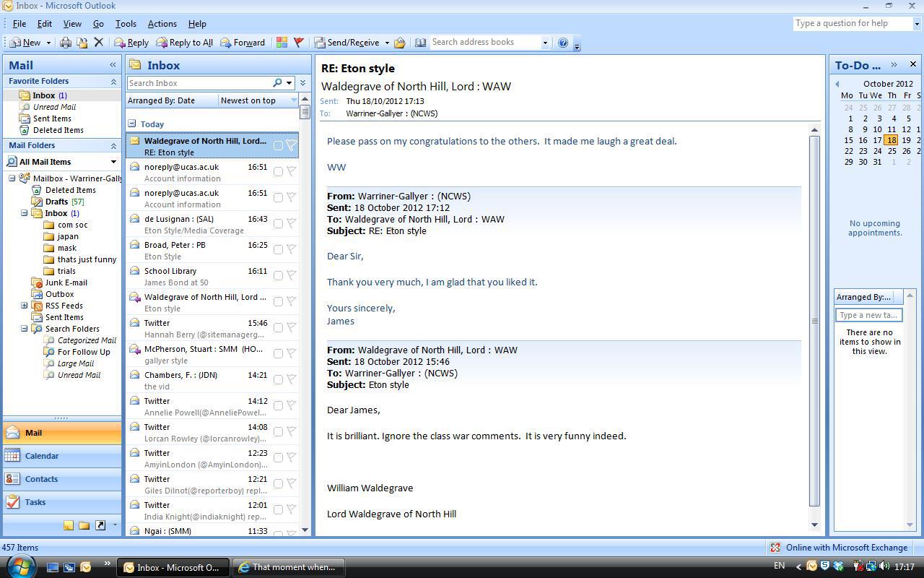Click the Type a new task field
Image resolution: width=924 pixels, height=578 pixels.
[x=868, y=315]
